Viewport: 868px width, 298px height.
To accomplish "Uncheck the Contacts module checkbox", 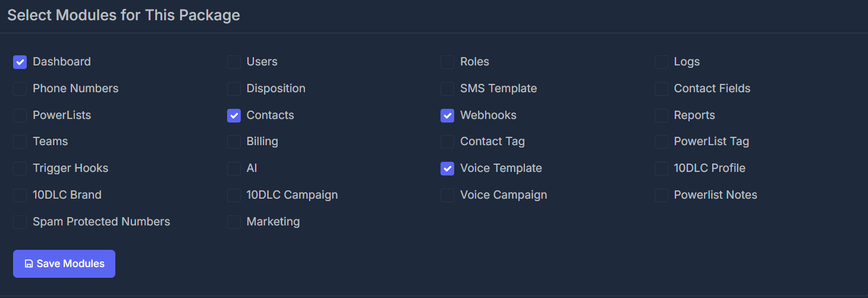I will point(234,115).
